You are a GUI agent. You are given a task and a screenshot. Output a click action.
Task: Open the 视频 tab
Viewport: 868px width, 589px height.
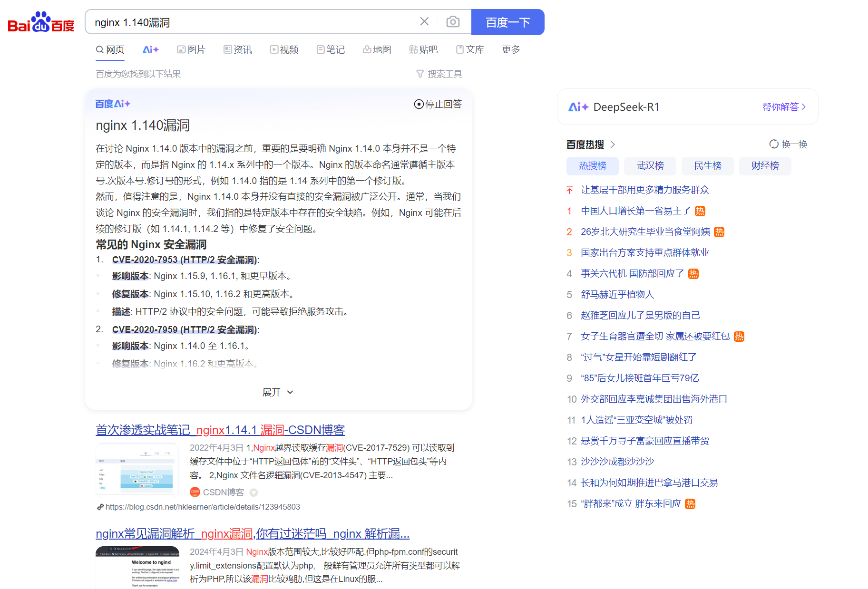pyautogui.click(x=284, y=49)
